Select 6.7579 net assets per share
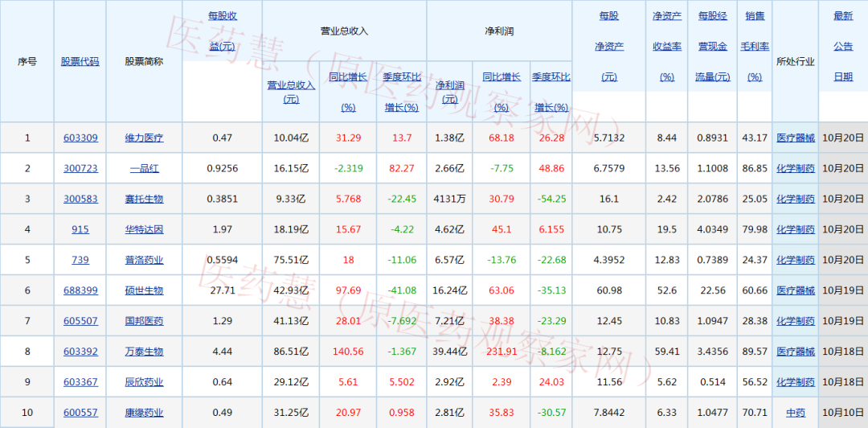 609,168
